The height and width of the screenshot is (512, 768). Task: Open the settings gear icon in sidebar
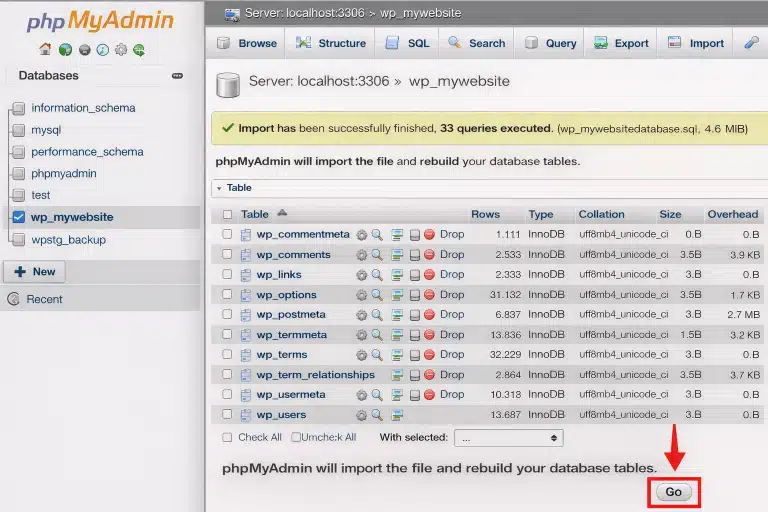pos(121,49)
